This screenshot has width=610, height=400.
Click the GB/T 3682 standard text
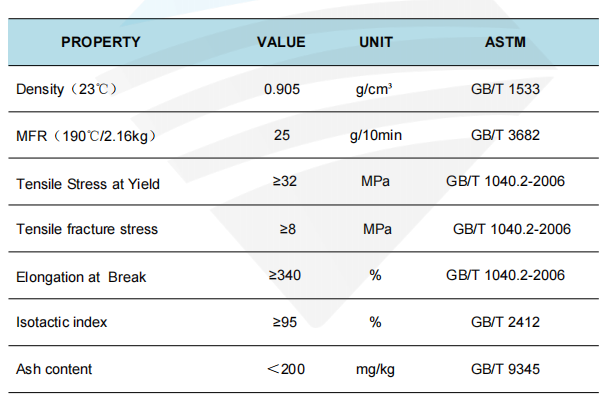(505, 135)
